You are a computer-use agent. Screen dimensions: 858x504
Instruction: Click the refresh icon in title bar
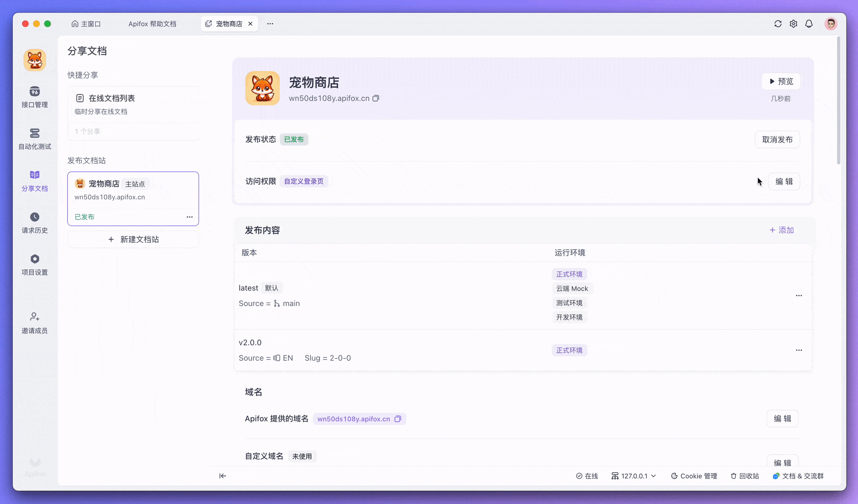pos(778,24)
